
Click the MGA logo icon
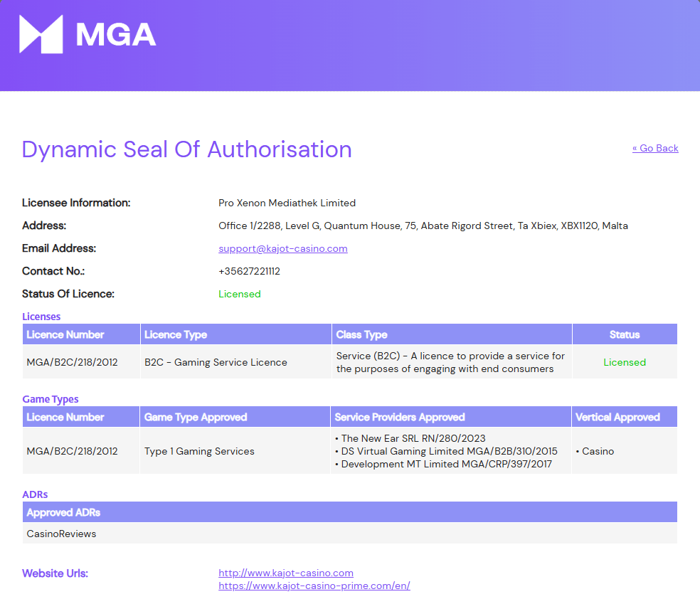(41, 34)
